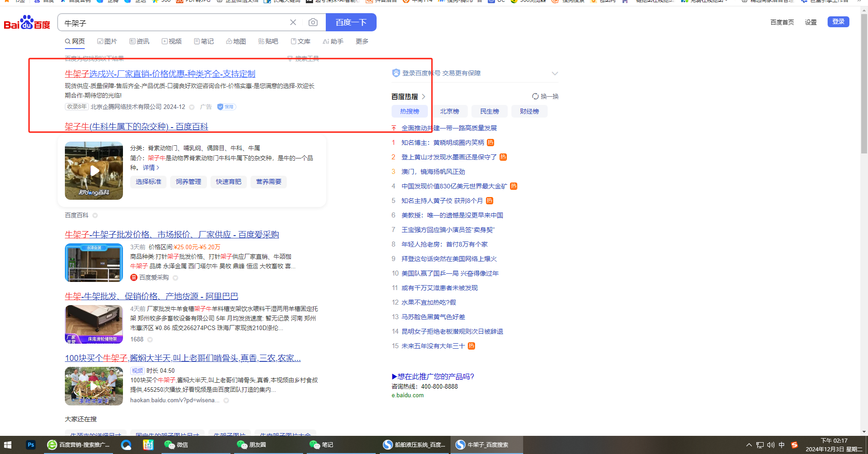Click the 饲养管理 tag button
The height and width of the screenshot is (454, 868).
click(188, 182)
